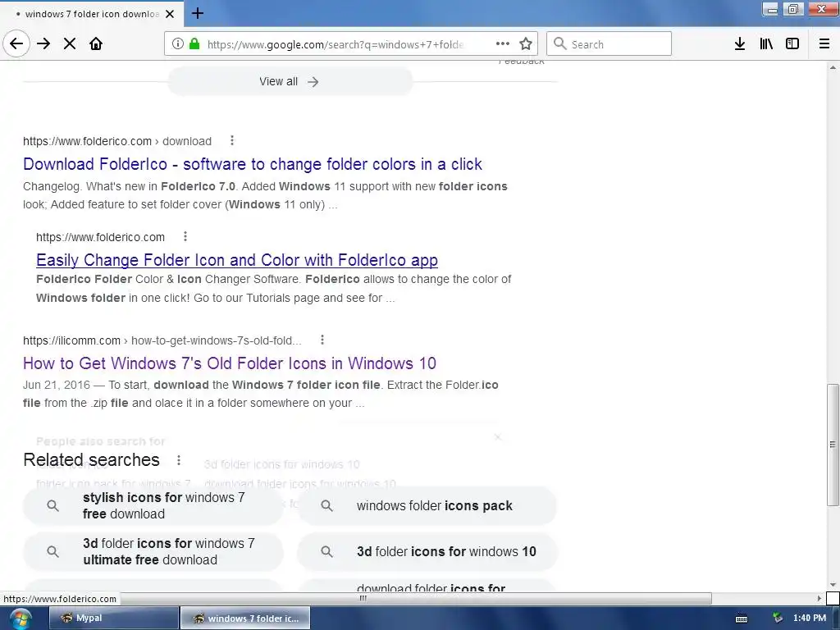This screenshot has width=840, height=630.
Task: Search 3d folder icons for windows 7 ultimate
Action: point(153,551)
